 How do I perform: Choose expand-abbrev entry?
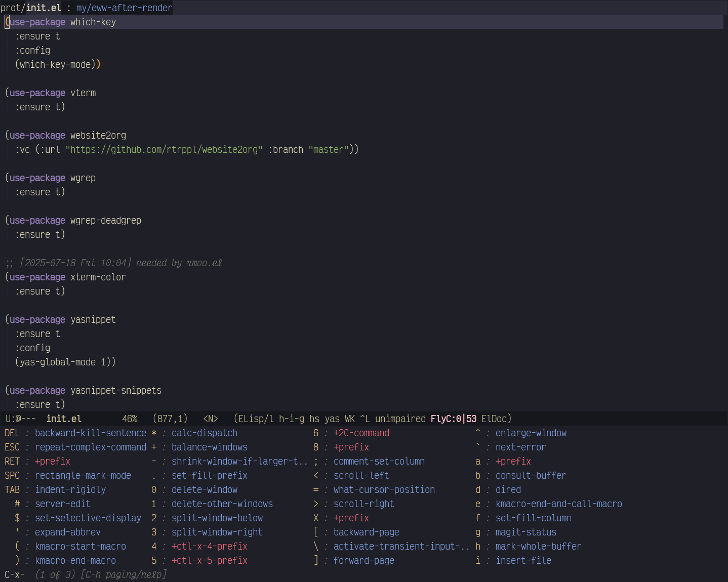point(68,532)
